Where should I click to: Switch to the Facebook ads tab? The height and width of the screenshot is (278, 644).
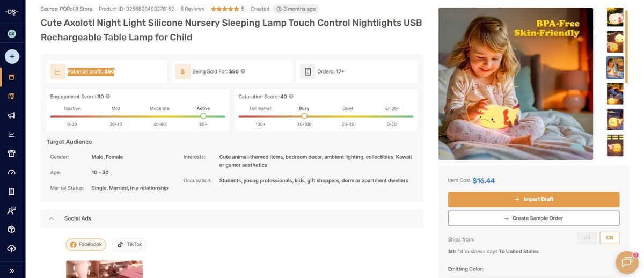point(86,245)
